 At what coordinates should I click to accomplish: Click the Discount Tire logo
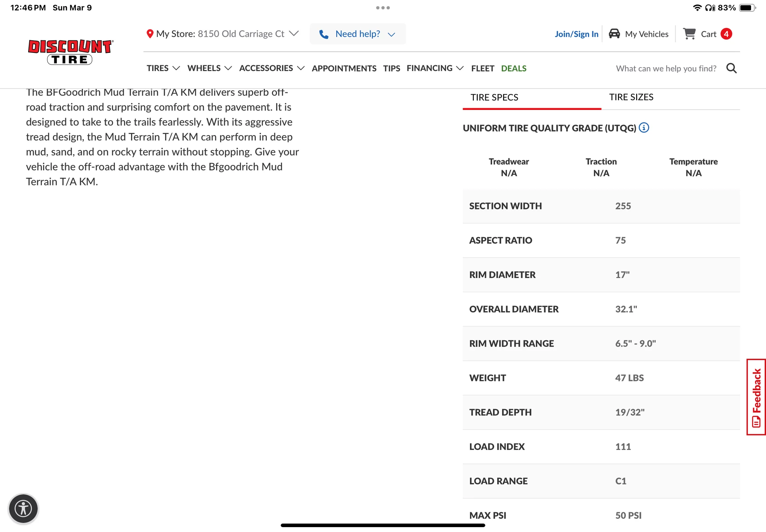(70, 52)
